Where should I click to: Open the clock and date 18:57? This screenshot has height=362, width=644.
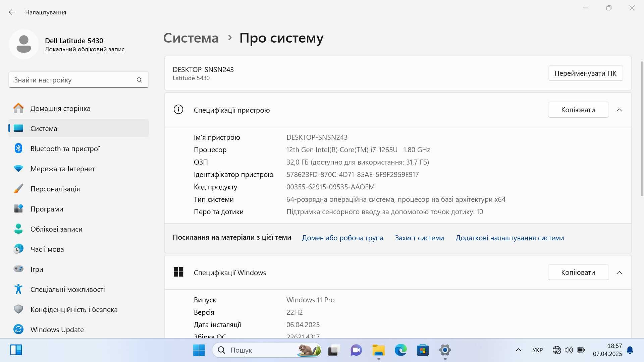pyautogui.click(x=607, y=350)
